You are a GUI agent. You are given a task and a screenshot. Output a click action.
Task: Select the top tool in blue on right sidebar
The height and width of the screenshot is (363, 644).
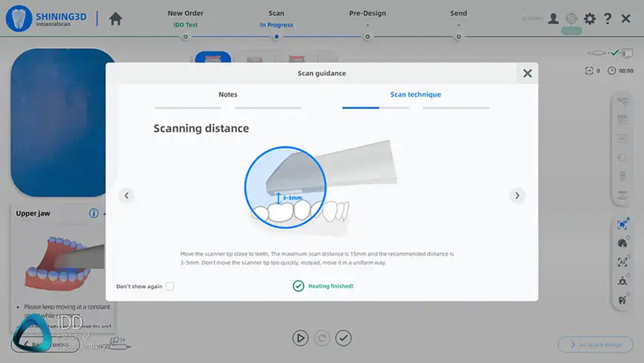pos(622,225)
